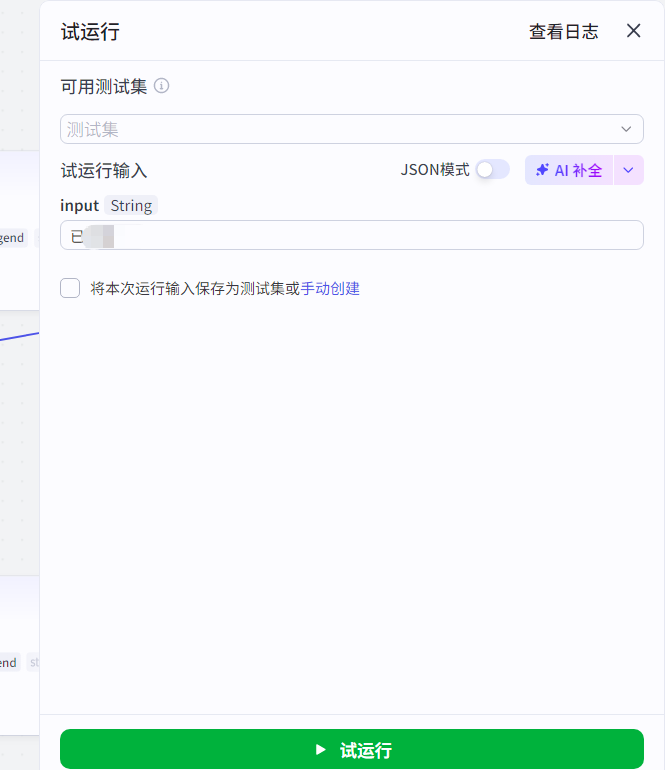
Task: Click the green 试运行 run button
Action: tap(352, 749)
